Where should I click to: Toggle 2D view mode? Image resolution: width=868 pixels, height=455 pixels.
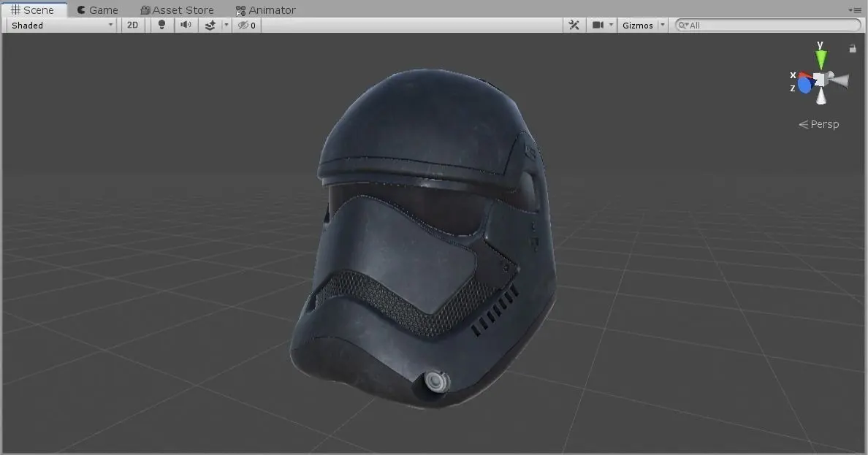(133, 26)
